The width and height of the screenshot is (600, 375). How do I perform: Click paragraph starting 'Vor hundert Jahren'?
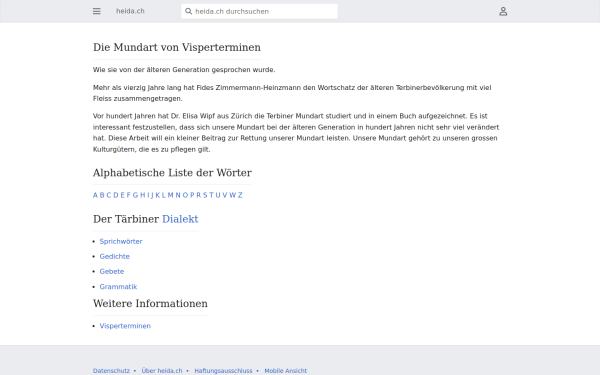click(x=296, y=132)
